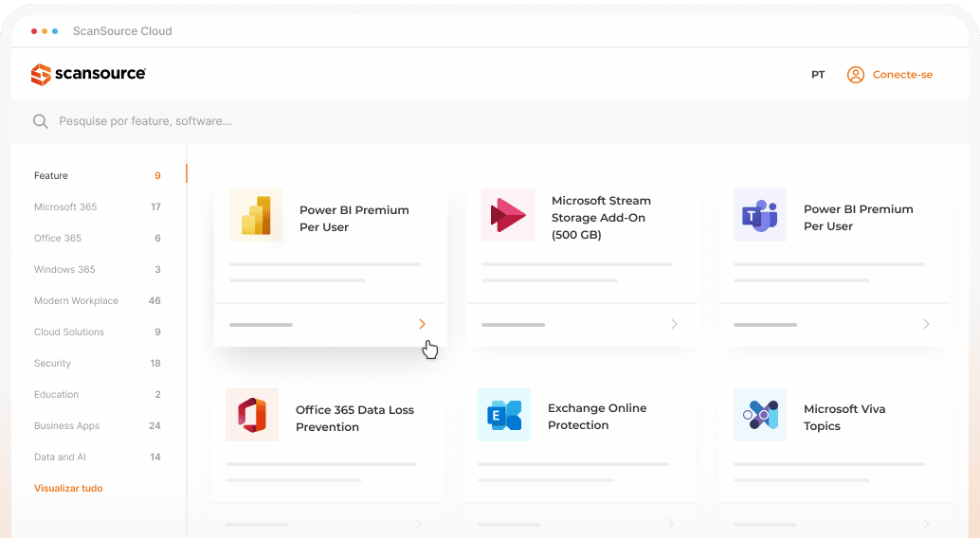The image size is (980, 538).
Task: Click the Conecte-se login link
Action: pyautogui.click(x=902, y=75)
